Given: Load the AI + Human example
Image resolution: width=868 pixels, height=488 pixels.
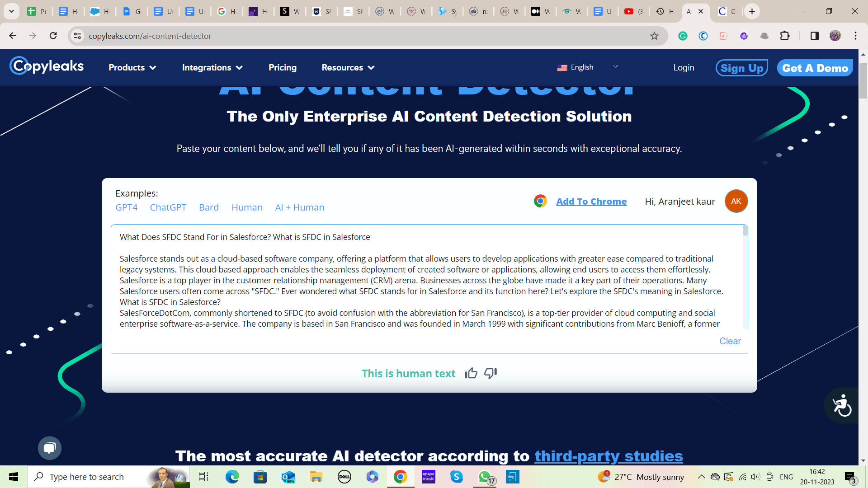Looking at the screenshot, I should tap(299, 207).
